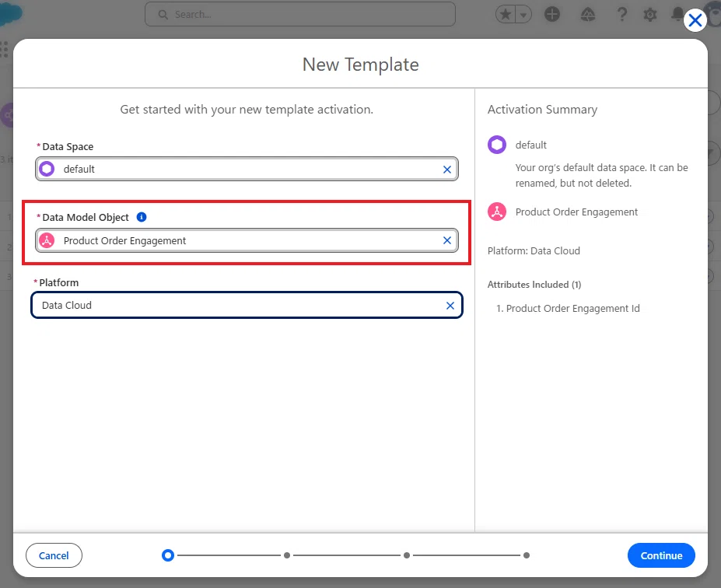Image resolution: width=721 pixels, height=588 pixels.
Task: Click the pink icon in Data Model Object field
Action: point(47,240)
